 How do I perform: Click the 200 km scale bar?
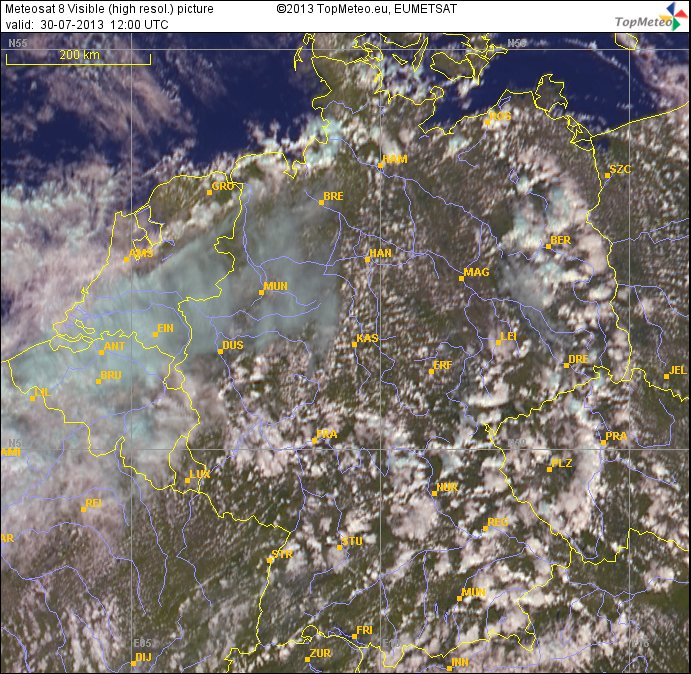click(78, 60)
